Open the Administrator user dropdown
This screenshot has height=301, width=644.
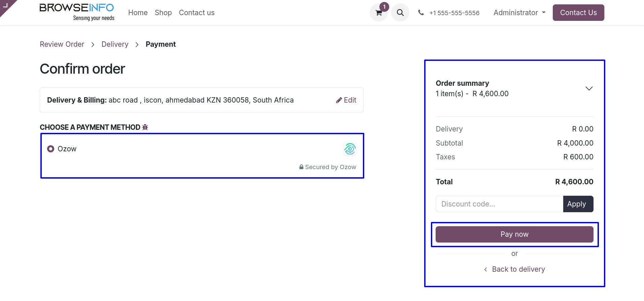519,13
